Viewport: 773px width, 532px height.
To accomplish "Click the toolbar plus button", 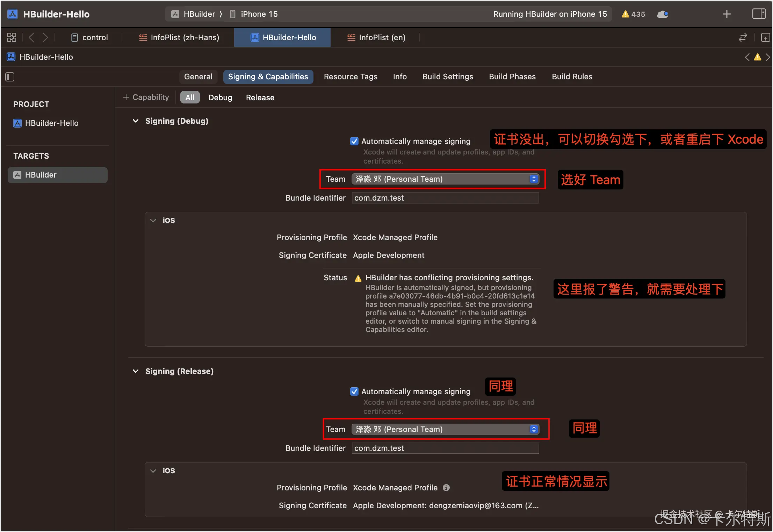I will coord(727,14).
